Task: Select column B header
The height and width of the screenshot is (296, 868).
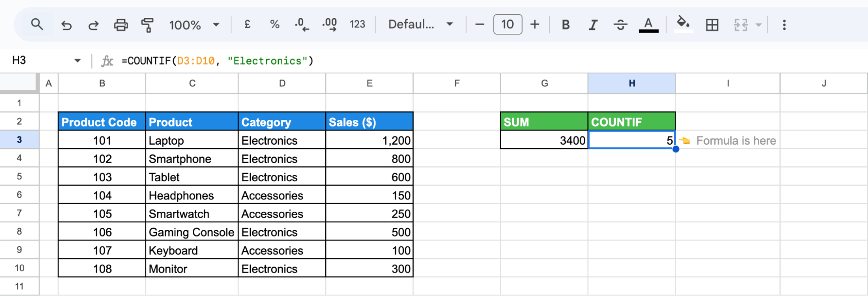Action: click(x=102, y=83)
